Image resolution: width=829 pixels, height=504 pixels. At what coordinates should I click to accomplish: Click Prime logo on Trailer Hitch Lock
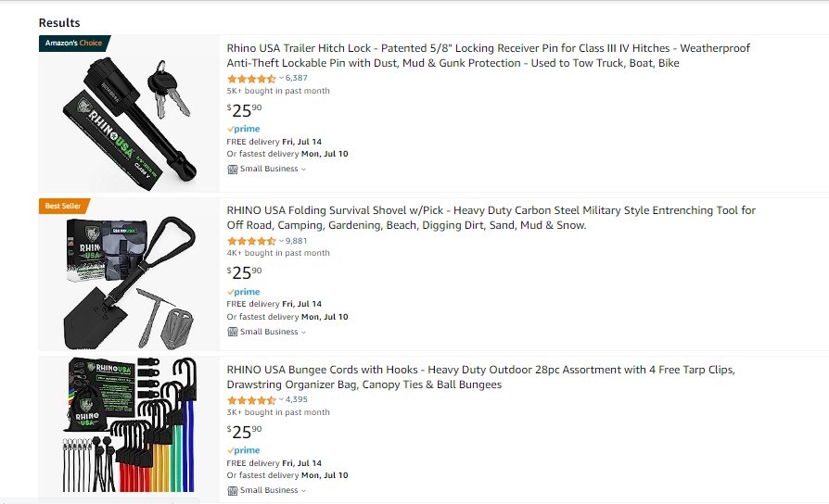coord(244,129)
